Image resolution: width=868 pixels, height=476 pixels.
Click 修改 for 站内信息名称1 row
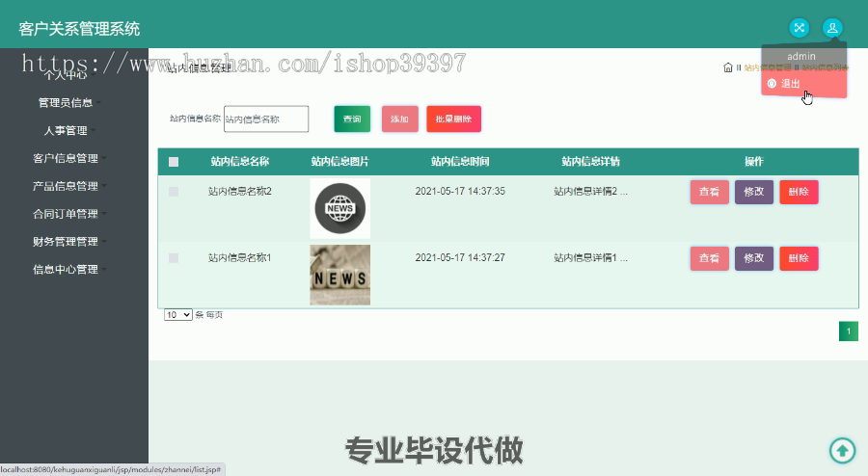point(754,258)
